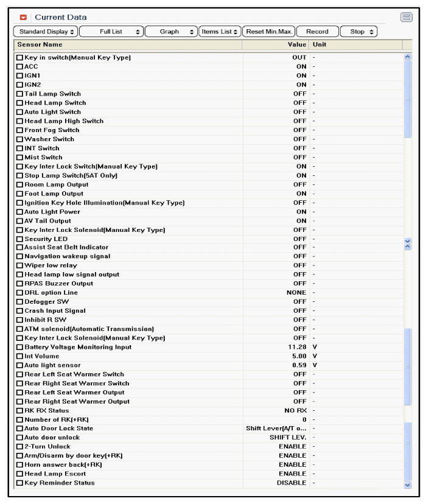Screen dimensions: 426x504
Task: Open the Graph dropdown
Action: [x=172, y=31]
